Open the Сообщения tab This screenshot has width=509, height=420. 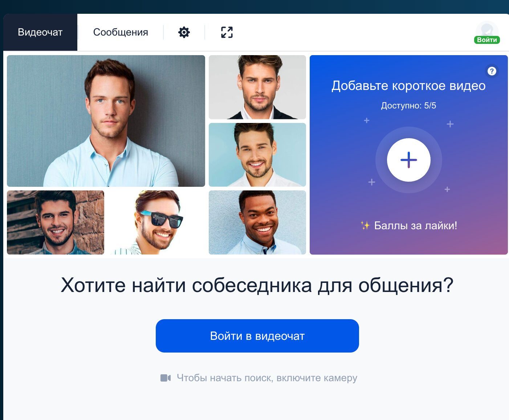coord(121,32)
